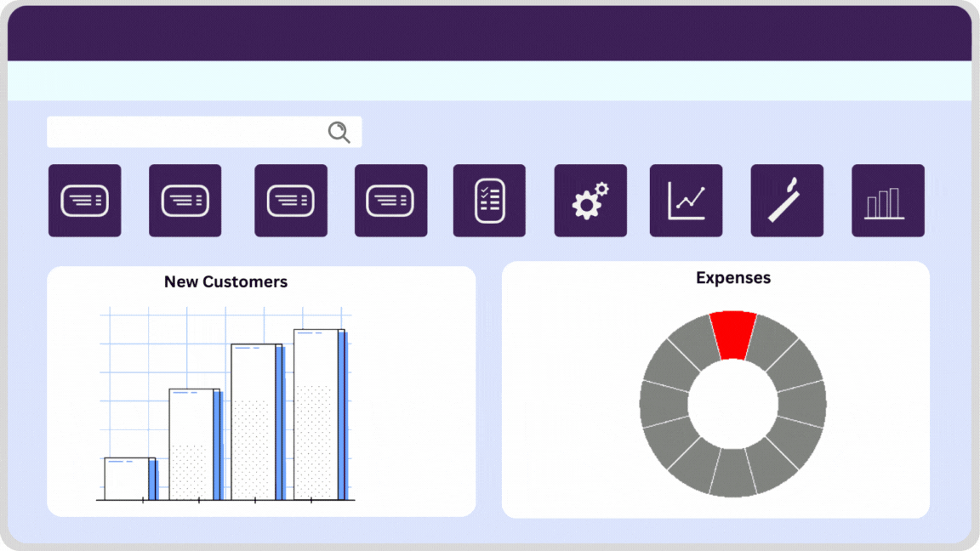Screen dimensions: 980x551
Task: Click the third bar in New Customers chart
Action: 256,422
